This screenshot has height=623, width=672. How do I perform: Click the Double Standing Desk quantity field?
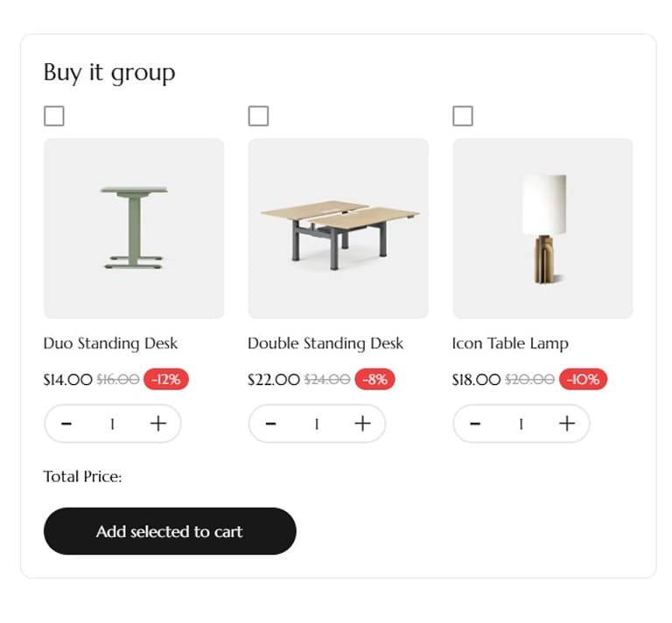coord(317,424)
